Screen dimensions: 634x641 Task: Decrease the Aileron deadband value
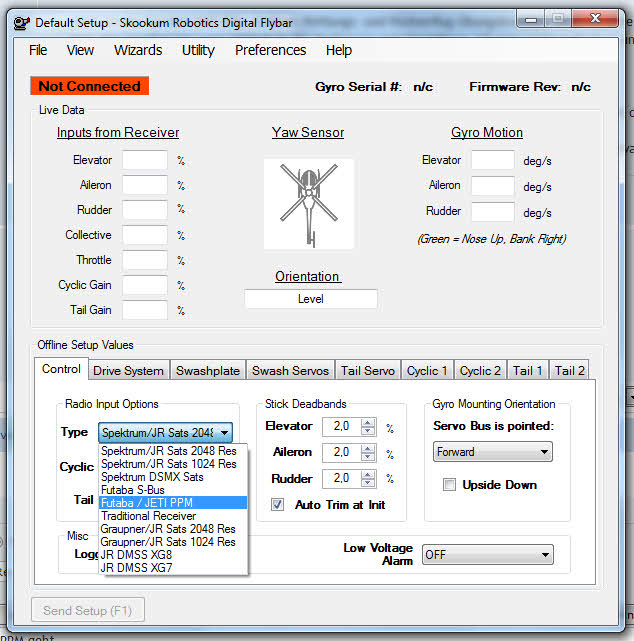pyautogui.click(x=368, y=457)
